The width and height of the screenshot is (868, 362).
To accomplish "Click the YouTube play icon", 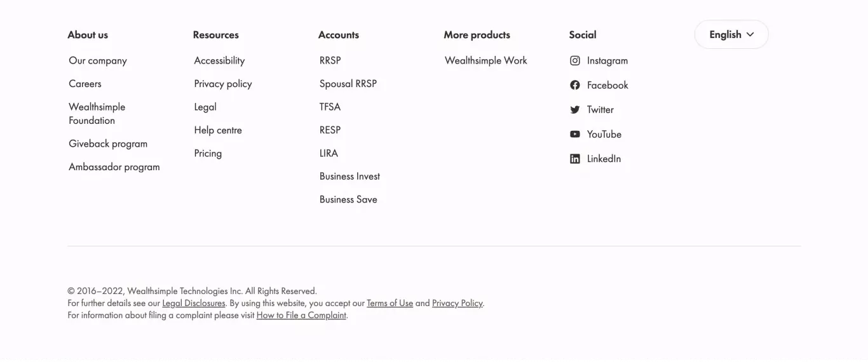I will tap(575, 134).
